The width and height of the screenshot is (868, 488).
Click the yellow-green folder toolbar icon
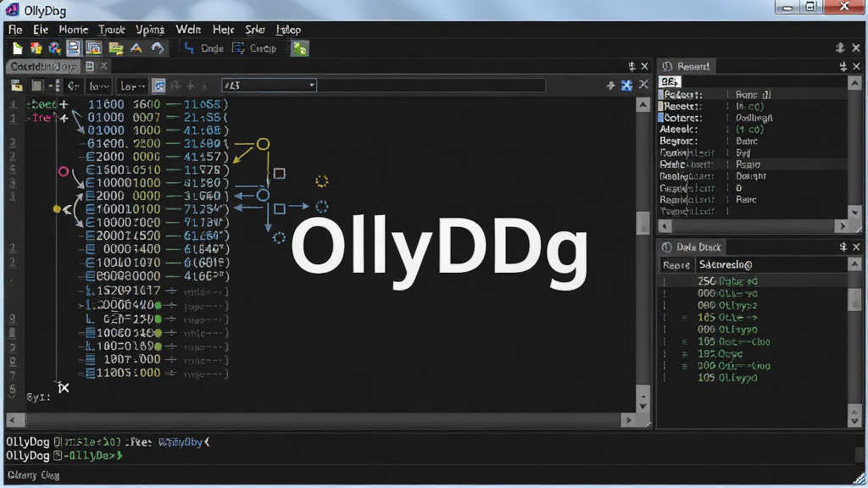(x=115, y=49)
